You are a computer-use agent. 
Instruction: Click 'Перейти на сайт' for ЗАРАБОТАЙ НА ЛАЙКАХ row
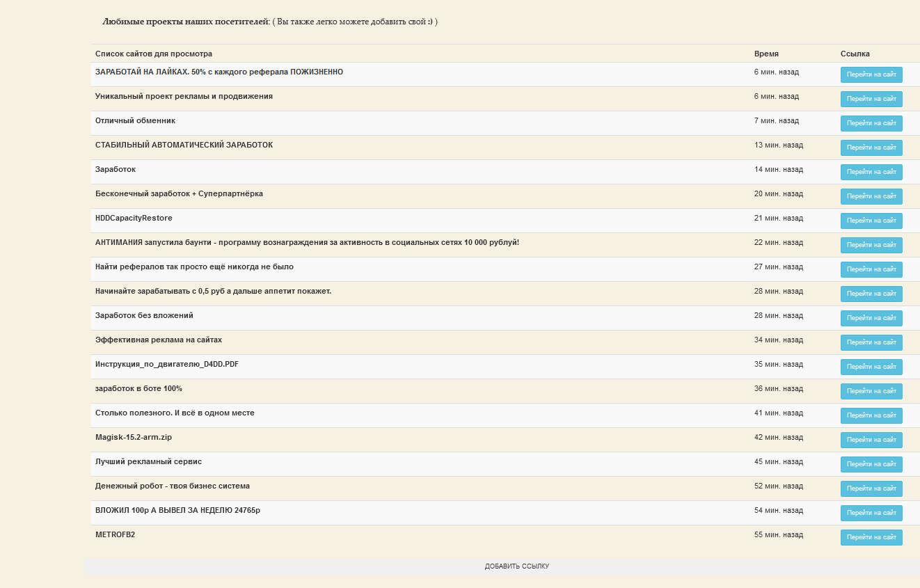tap(871, 74)
